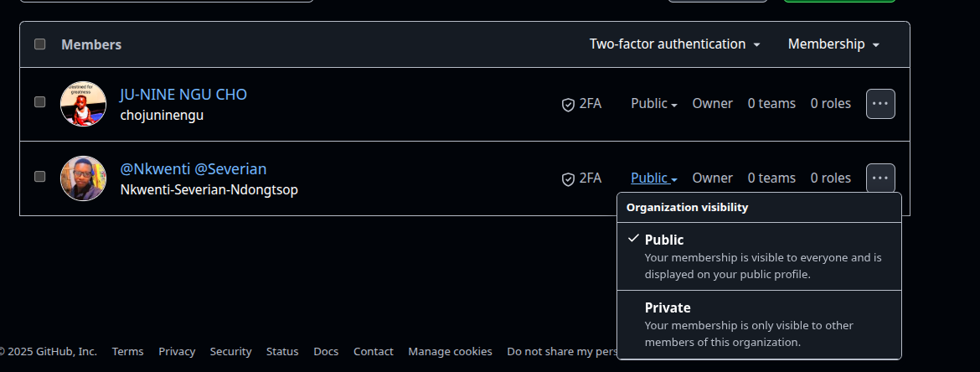Screen dimensions: 980x372
Task: Expand the Two-factor authentication filter
Action: coord(674,44)
